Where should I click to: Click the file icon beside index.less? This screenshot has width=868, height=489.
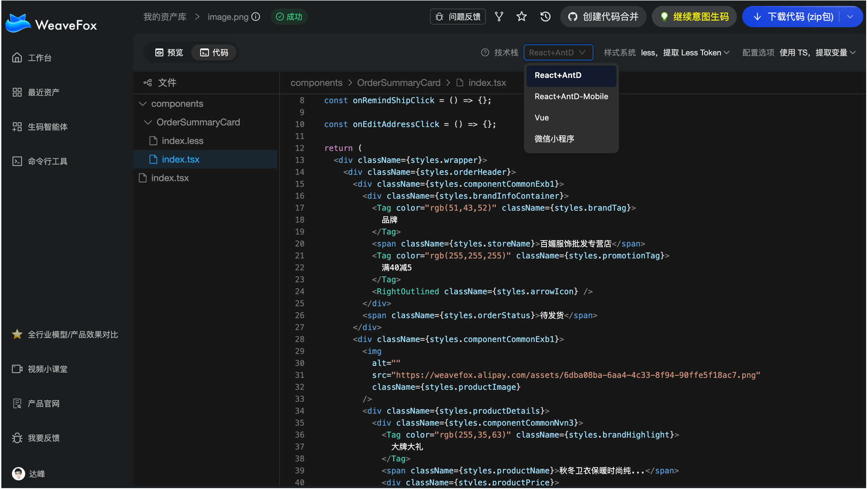pos(153,141)
